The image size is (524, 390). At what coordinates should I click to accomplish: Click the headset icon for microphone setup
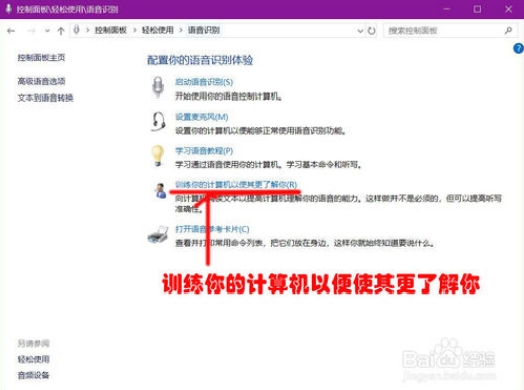click(x=158, y=122)
